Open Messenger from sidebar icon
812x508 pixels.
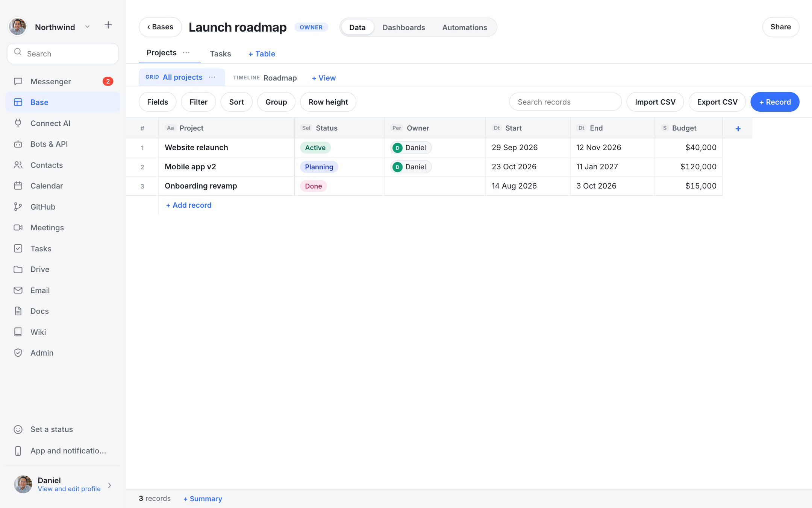18,81
